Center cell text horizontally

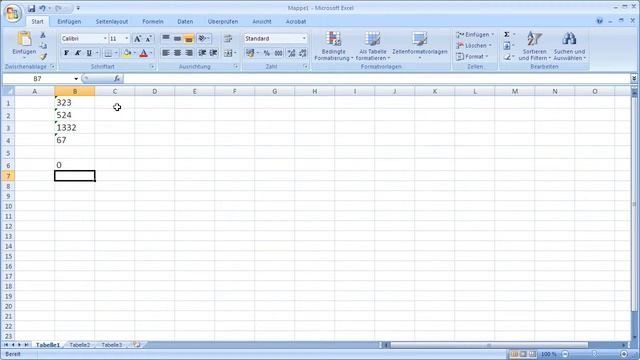[177, 53]
